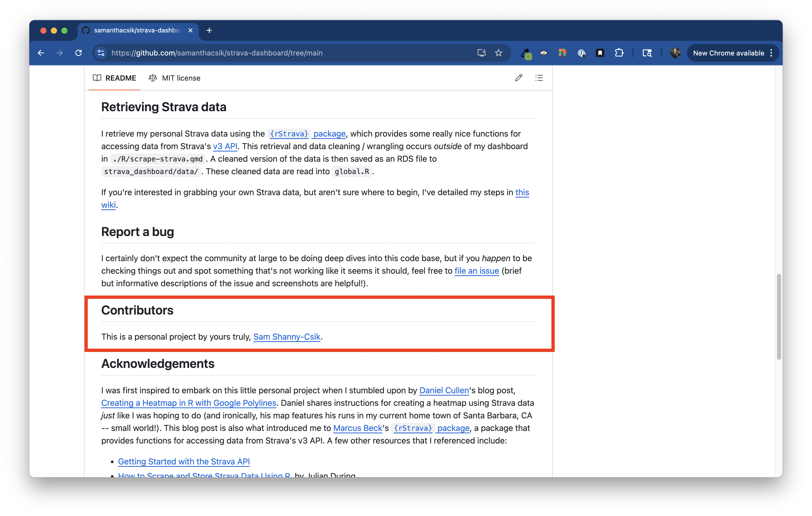The width and height of the screenshot is (812, 516).
Task: Open the Sam Shanny-Csik link
Action: (287, 336)
